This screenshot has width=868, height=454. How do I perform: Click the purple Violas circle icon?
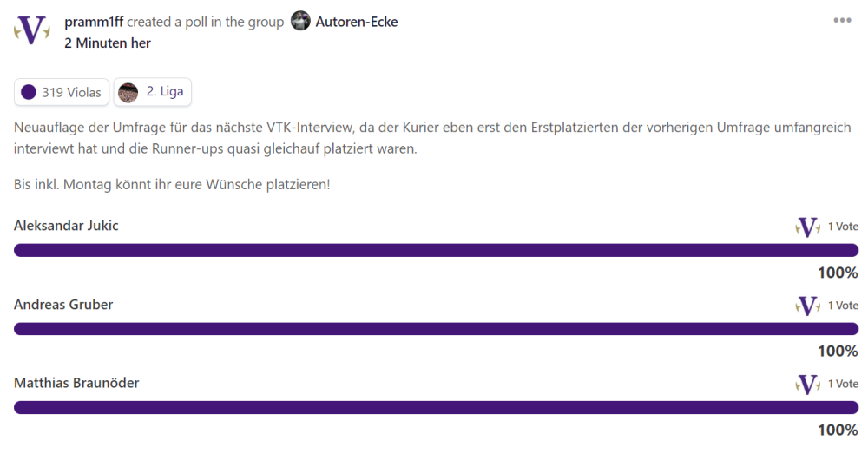coord(29,92)
